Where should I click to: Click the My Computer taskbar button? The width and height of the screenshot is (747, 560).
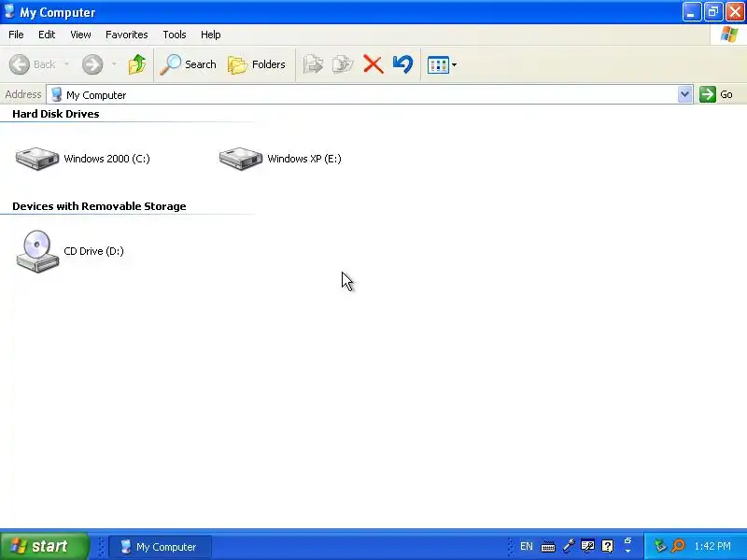[160, 547]
